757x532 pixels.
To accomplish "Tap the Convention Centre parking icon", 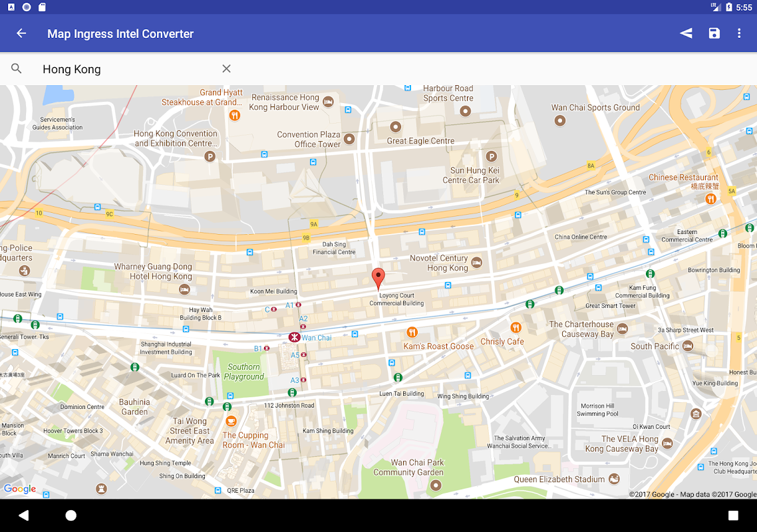I will click(210, 156).
